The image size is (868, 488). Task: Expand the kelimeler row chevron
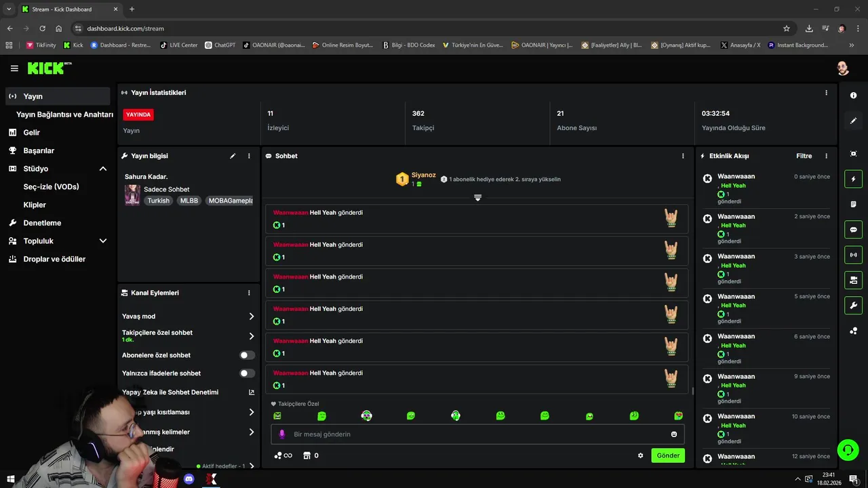pos(252,432)
